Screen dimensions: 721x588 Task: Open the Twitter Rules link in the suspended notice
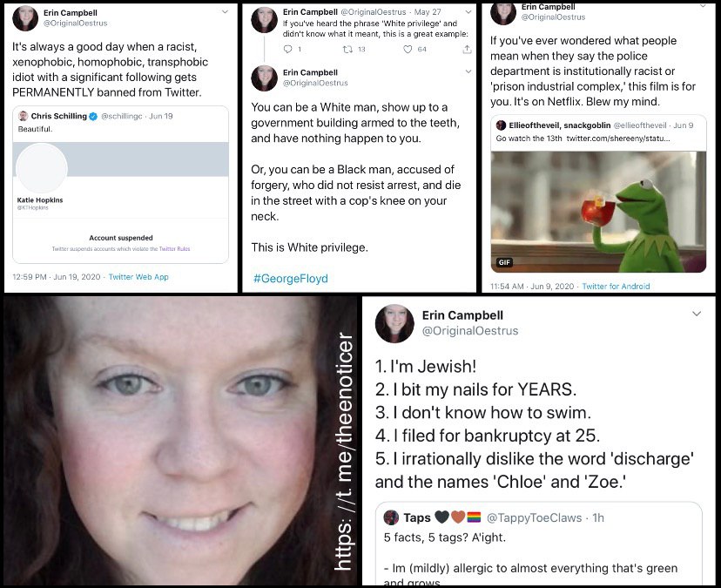(x=174, y=249)
